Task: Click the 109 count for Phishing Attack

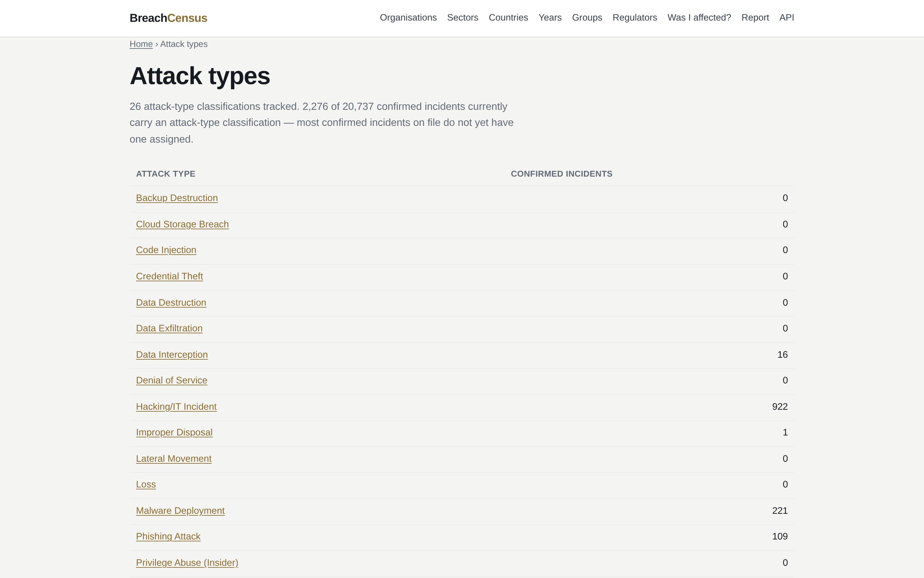Action: [x=780, y=536]
